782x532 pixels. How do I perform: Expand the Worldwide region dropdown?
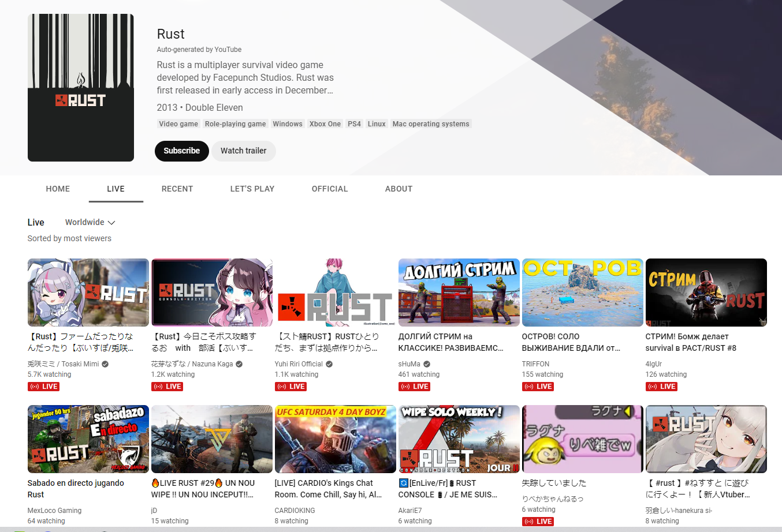[x=90, y=222]
